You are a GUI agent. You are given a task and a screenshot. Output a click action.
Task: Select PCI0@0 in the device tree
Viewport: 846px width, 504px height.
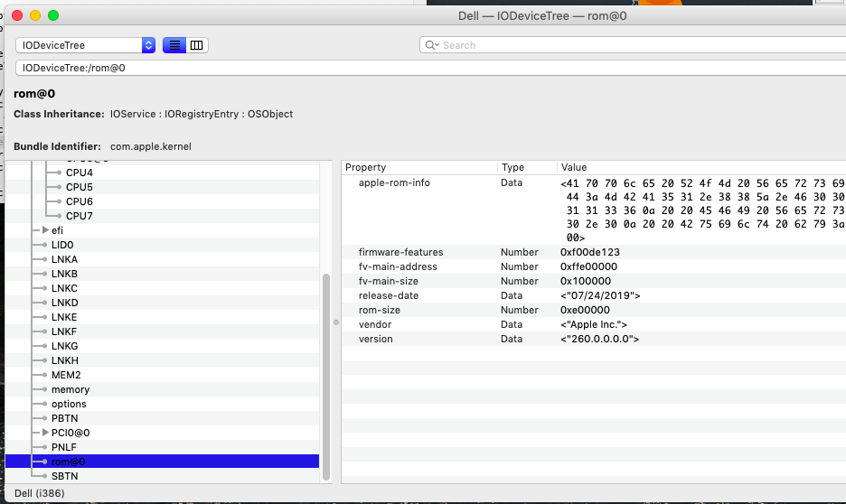click(70, 433)
